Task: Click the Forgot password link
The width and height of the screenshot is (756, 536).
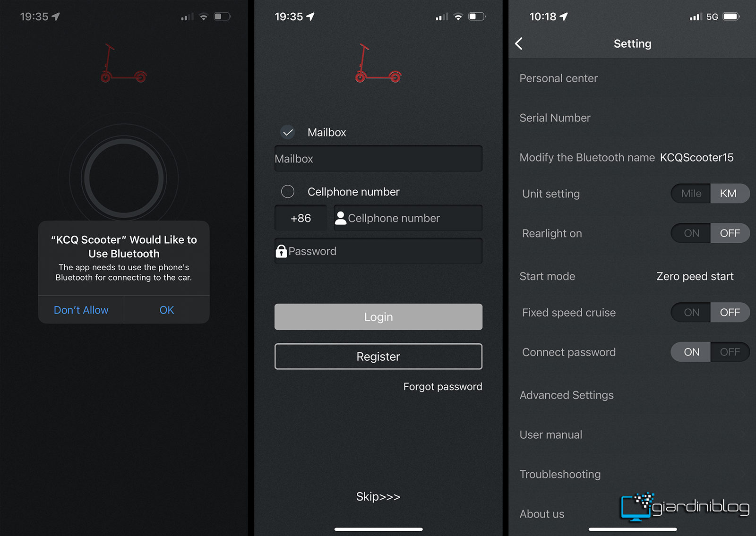Action: 443,387
